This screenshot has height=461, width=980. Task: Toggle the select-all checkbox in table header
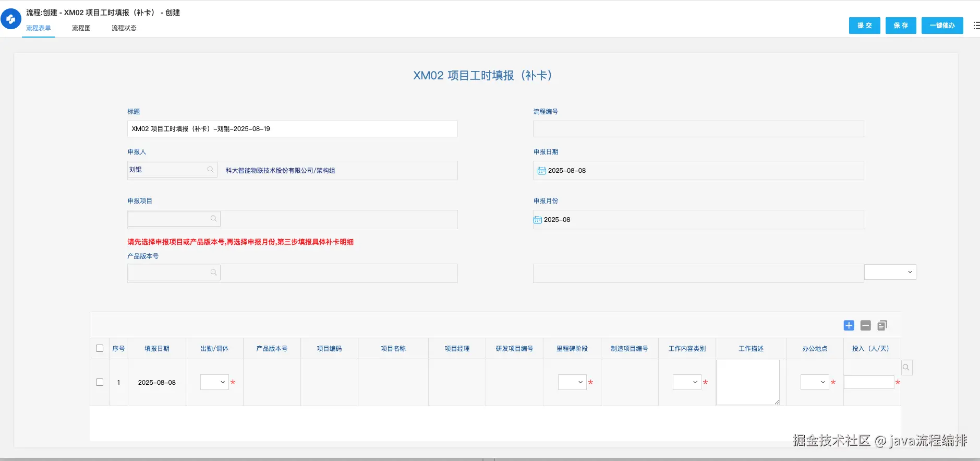tap(100, 348)
